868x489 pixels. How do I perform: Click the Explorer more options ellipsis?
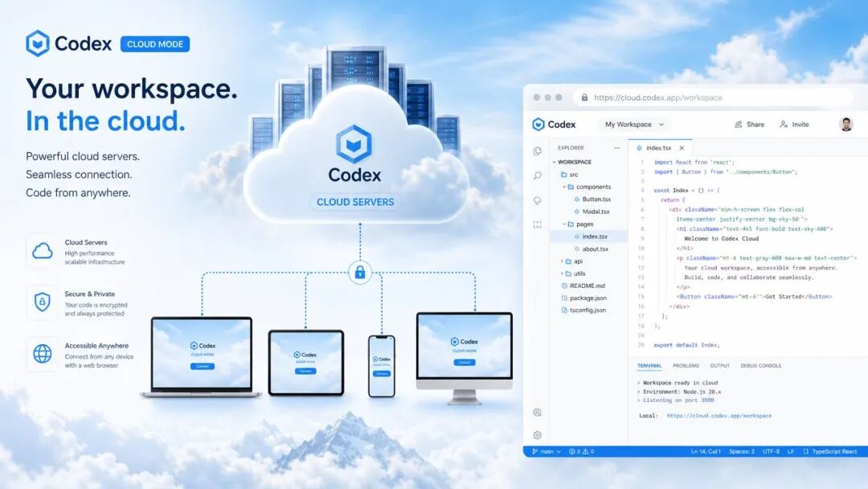[x=616, y=148]
